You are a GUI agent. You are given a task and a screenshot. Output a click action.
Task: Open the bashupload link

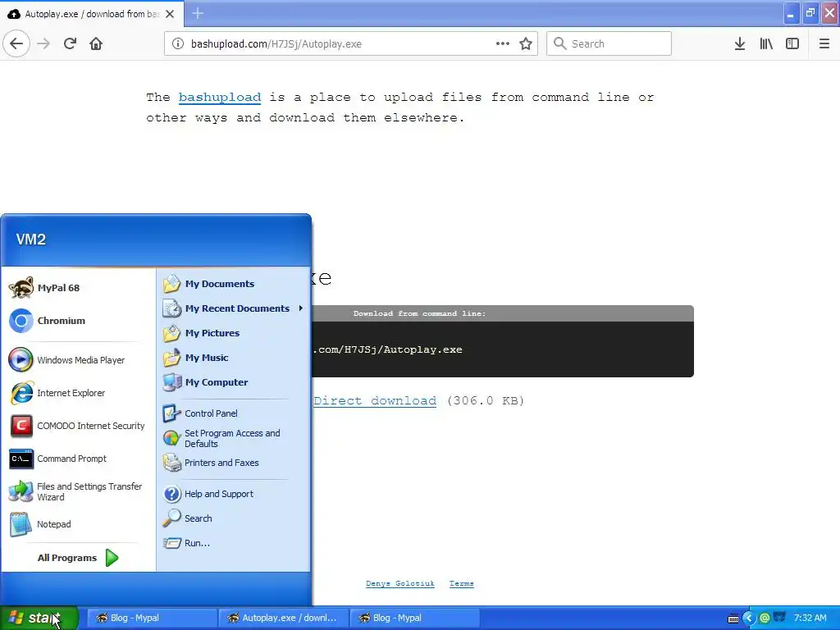[x=220, y=98]
